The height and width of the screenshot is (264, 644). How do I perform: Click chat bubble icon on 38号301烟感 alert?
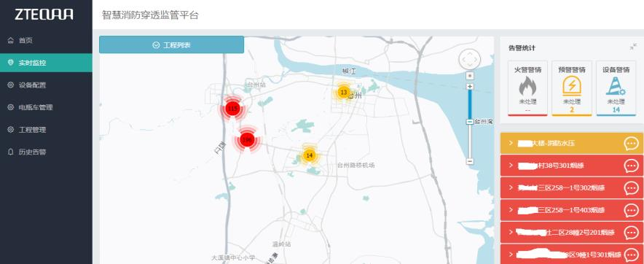632,166
